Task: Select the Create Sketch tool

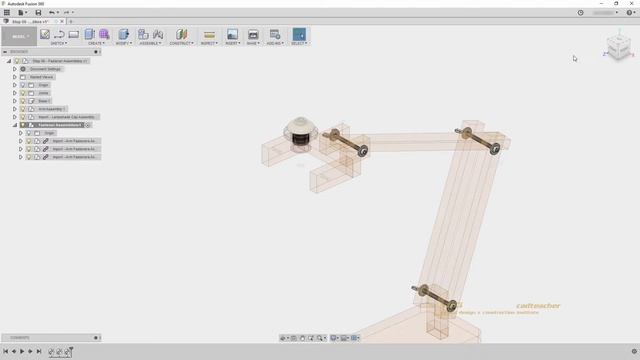Action: [45, 34]
